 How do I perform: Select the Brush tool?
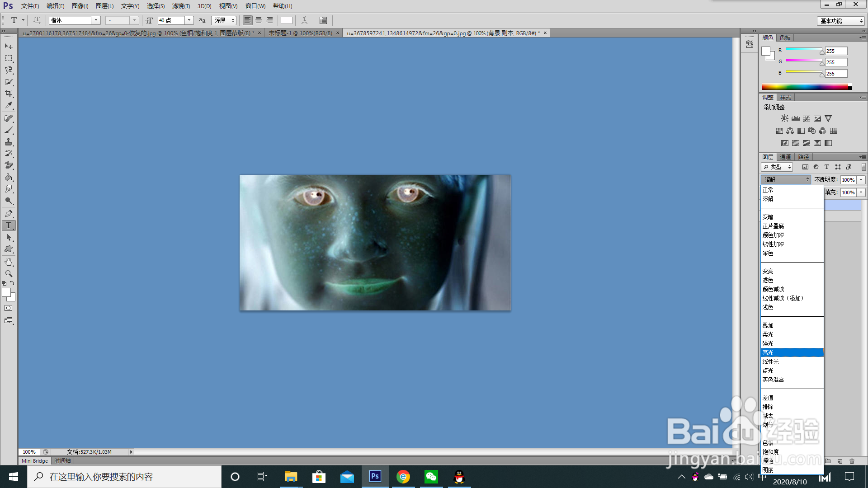pyautogui.click(x=9, y=130)
